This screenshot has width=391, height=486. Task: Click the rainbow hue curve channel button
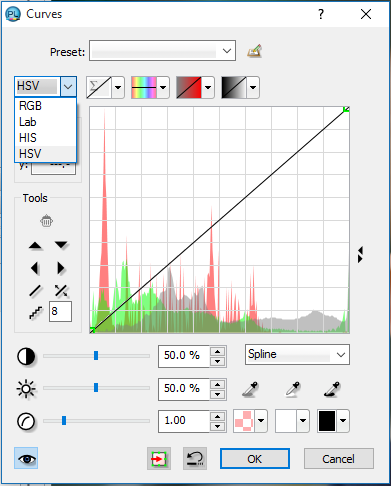tap(144, 87)
